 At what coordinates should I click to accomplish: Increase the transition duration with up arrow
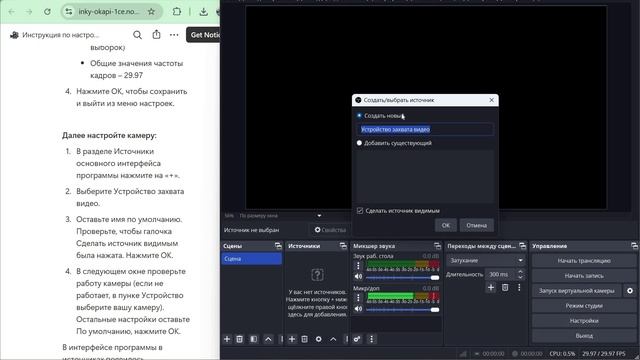(520, 271)
